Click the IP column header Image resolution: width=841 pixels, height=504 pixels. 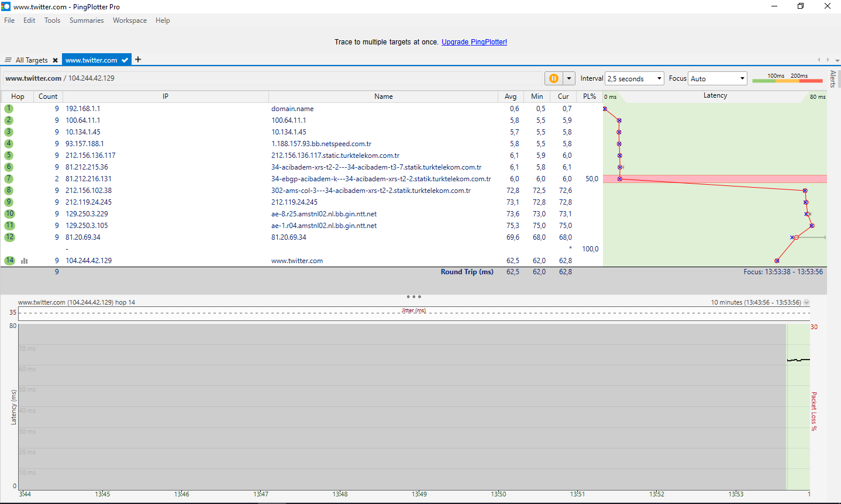tap(166, 96)
